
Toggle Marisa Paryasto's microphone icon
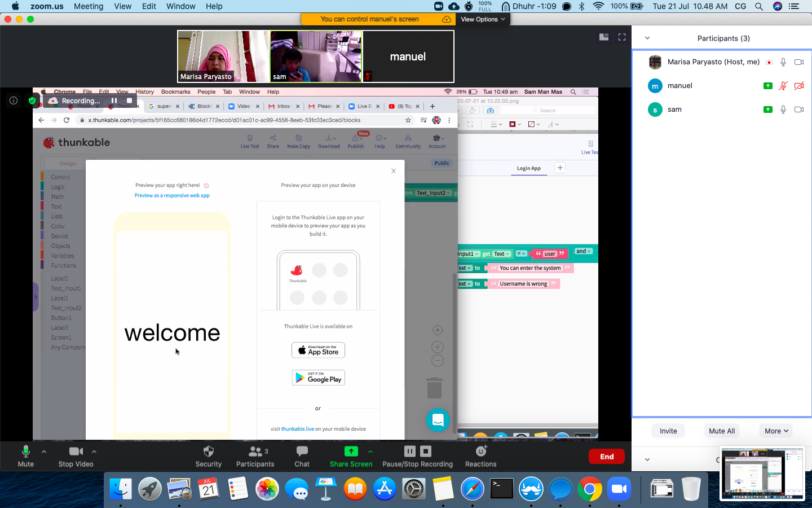(x=783, y=62)
